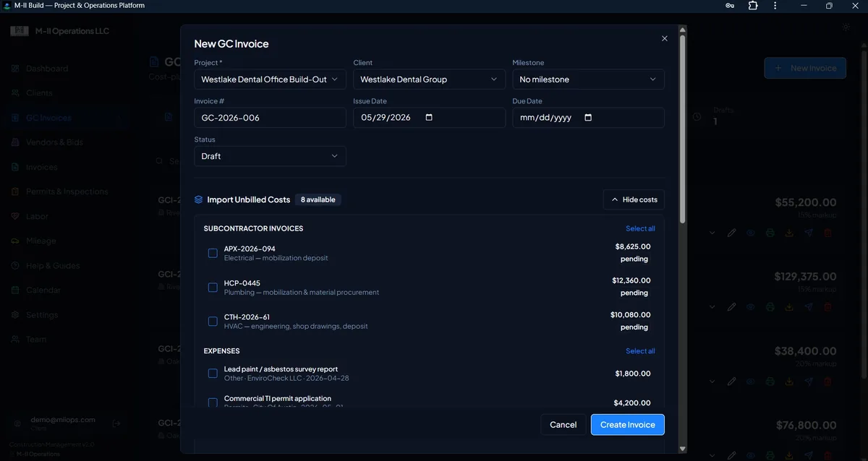
Task: Select all expenses
Action: [640, 351]
